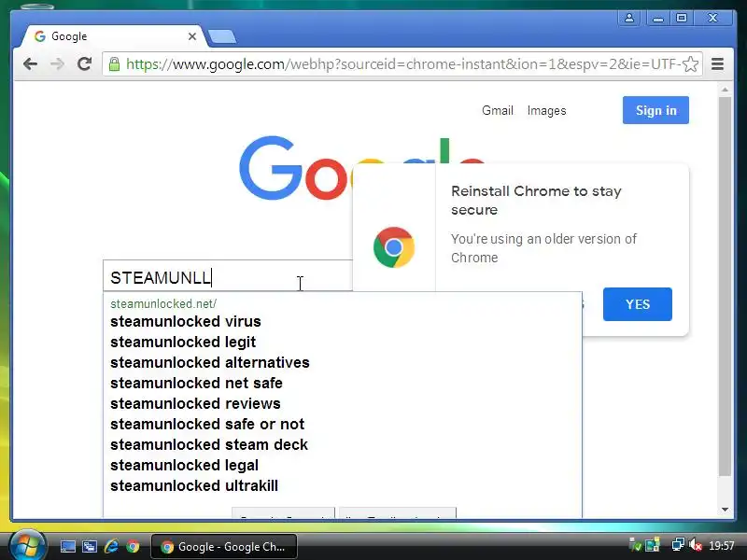Select the steamunlocked.net/ suggestion
This screenshot has width=747, height=560.
tap(163, 303)
